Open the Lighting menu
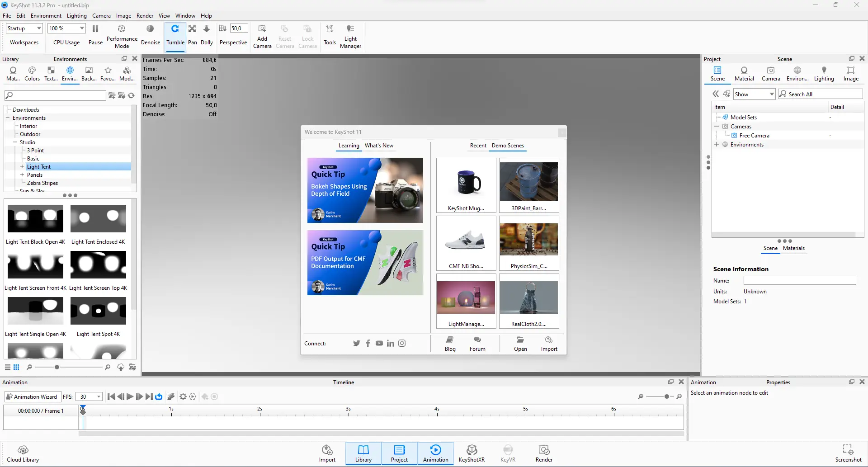The image size is (868, 467). pyautogui.click(x=76, y=16)
